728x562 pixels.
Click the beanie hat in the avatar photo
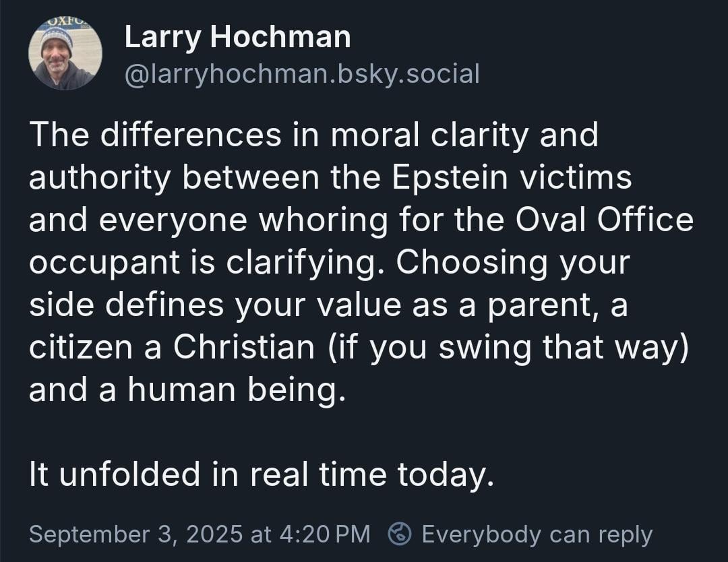(56, 38)
